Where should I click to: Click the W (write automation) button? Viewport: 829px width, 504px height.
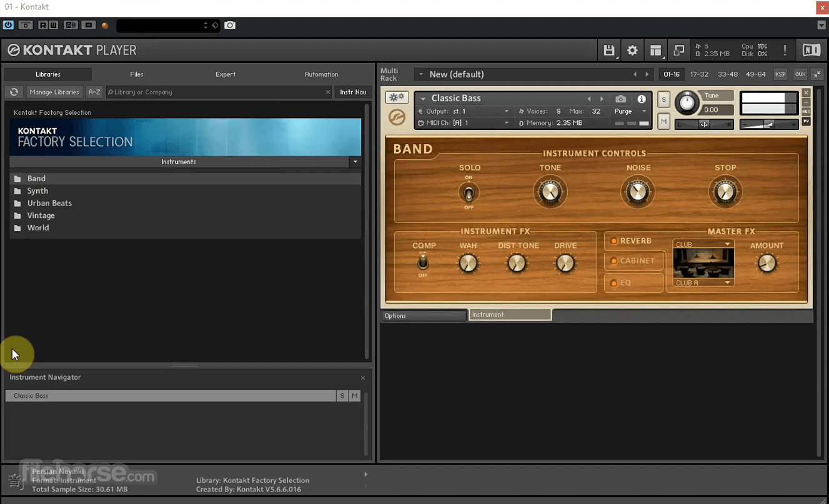(53, 25)
